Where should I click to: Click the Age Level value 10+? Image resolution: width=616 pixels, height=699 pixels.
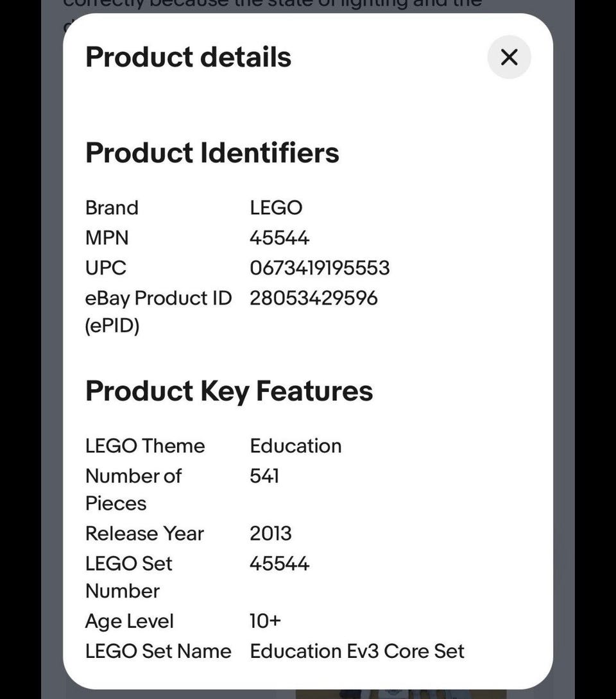pyautogui.click(x=265, y=621)
